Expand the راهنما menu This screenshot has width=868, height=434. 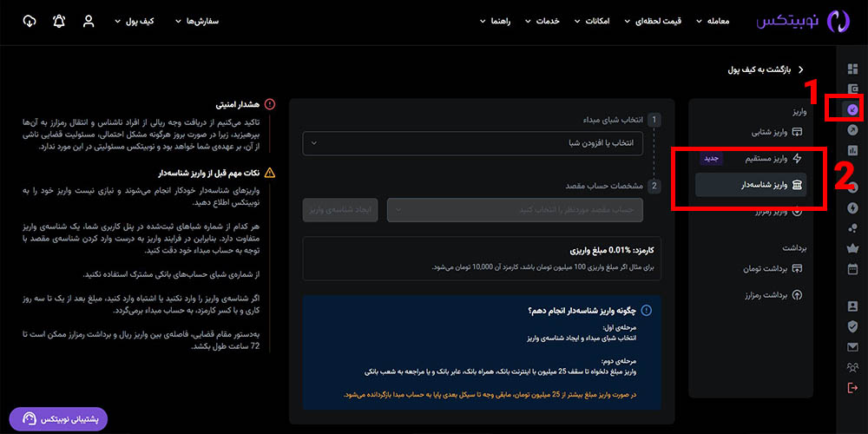click(x=495, y=21)
